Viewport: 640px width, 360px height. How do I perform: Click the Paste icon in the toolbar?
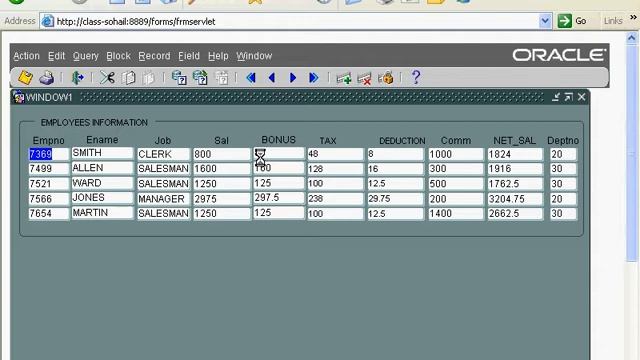coord(149,78)
